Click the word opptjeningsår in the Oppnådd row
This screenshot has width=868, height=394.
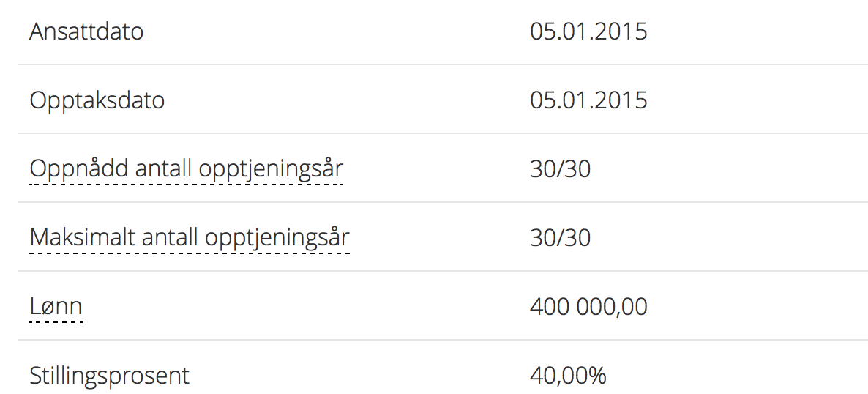pyautogui.click(x=272, y=171)
